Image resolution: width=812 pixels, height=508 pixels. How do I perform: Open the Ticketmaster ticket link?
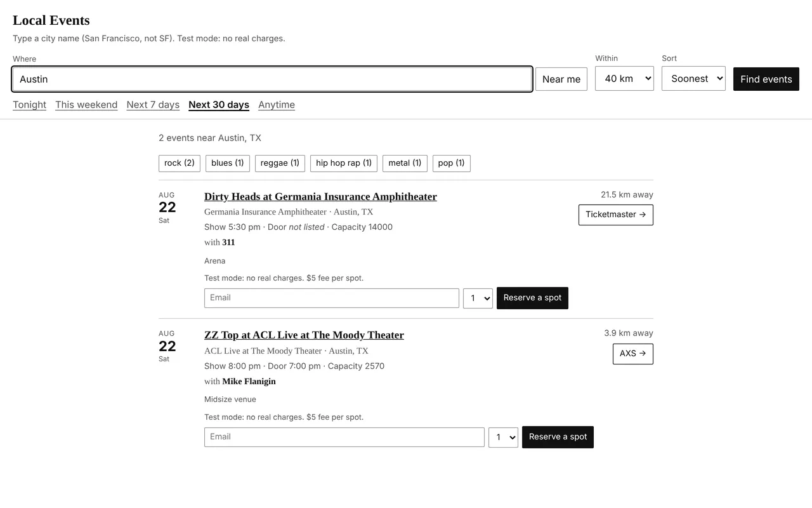(616, 215)
